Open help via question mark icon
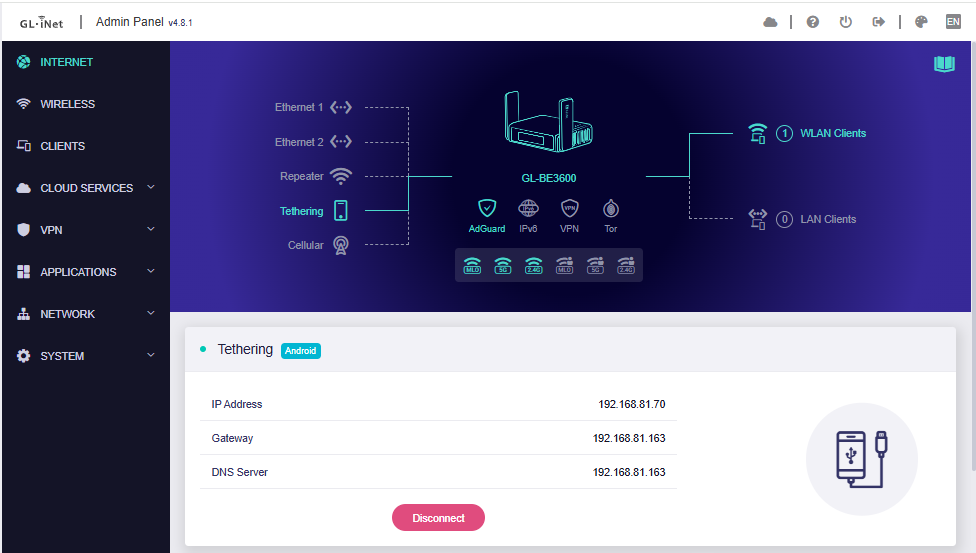 click(813, 22)
